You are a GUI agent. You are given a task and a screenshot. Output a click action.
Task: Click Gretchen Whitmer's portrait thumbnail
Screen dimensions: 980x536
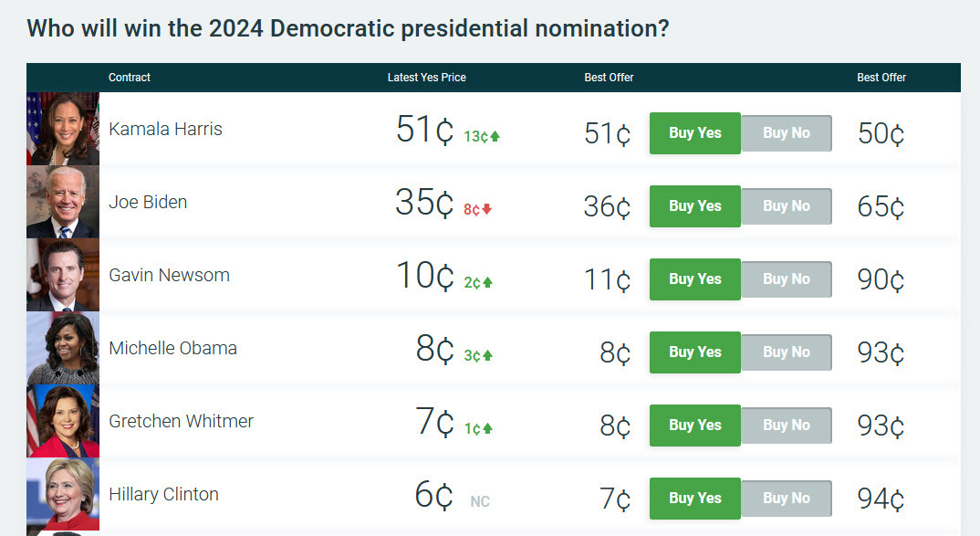(63, 421)
